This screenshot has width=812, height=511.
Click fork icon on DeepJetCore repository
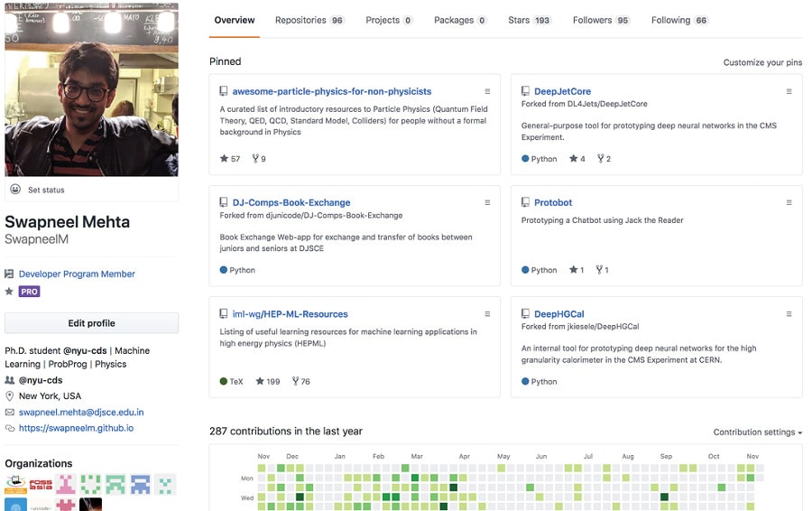[600, 159]
